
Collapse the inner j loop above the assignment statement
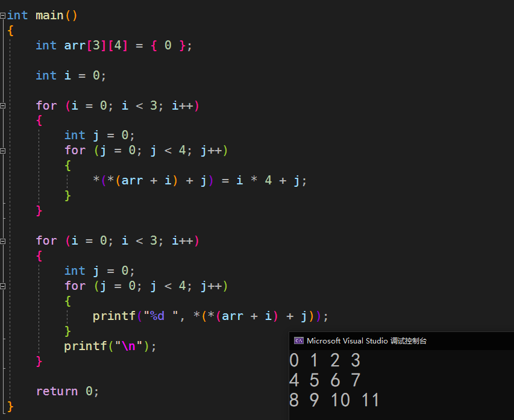(2, 151)
